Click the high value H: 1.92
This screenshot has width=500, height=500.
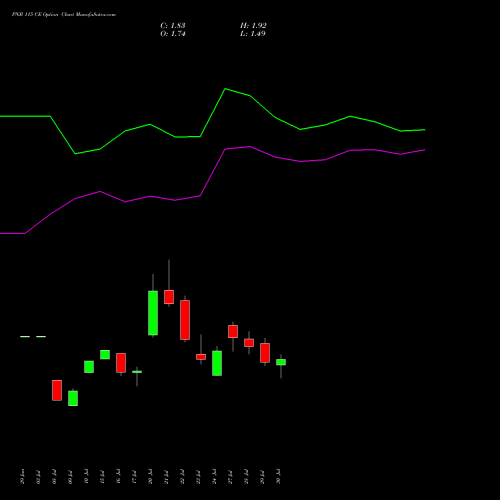click(253, 26)
